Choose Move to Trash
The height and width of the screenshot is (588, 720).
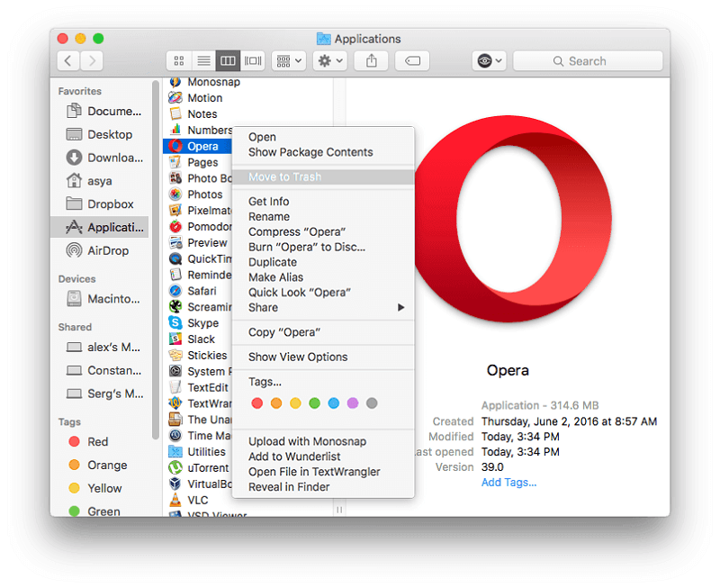(x=323, y=176)
